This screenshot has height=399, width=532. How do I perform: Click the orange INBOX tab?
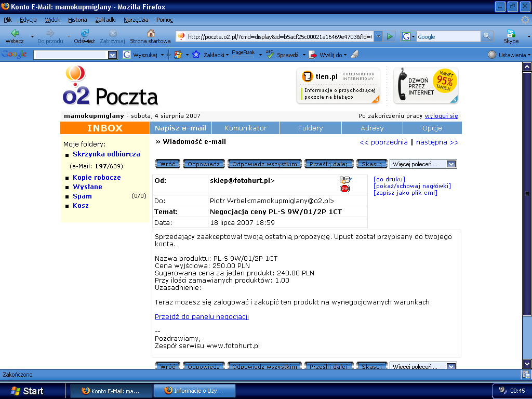(x=105, y=128)
